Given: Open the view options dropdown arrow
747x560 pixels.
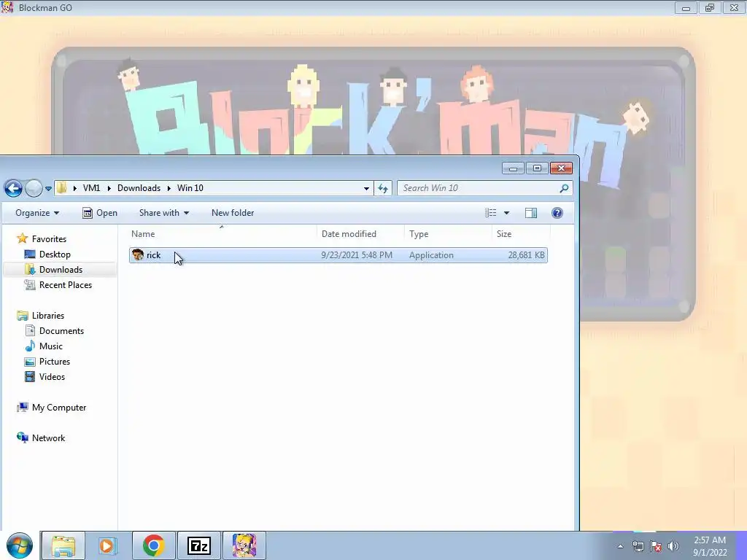Looking at the screenshot, I should [x=506, y=213].
